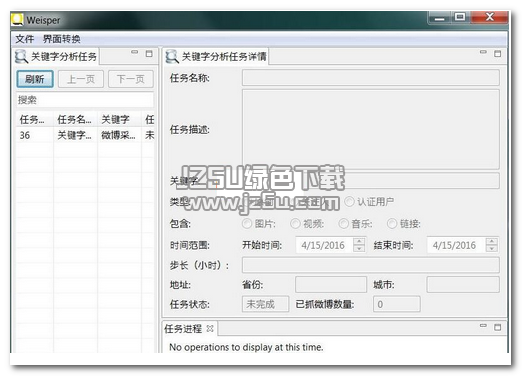Screen dimensions: 522x376
Task: Click the 关键字 input field
Action: [371, 180]
